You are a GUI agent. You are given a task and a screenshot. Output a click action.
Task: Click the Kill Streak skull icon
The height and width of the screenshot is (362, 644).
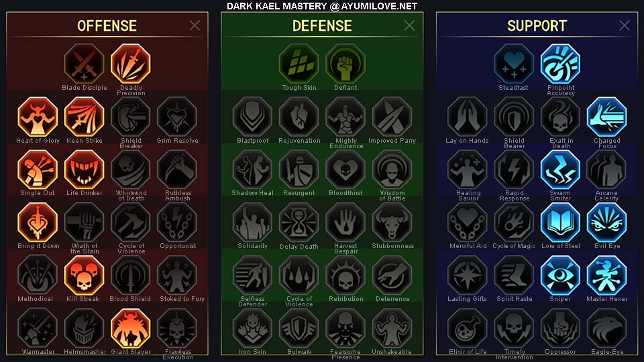[x=85, y=276]
